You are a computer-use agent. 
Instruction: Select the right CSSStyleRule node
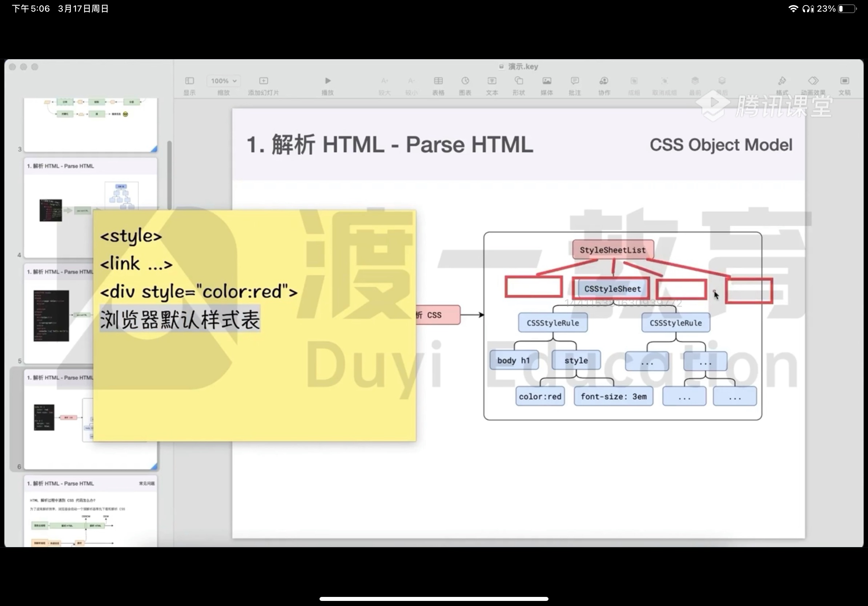click(676, 323)
